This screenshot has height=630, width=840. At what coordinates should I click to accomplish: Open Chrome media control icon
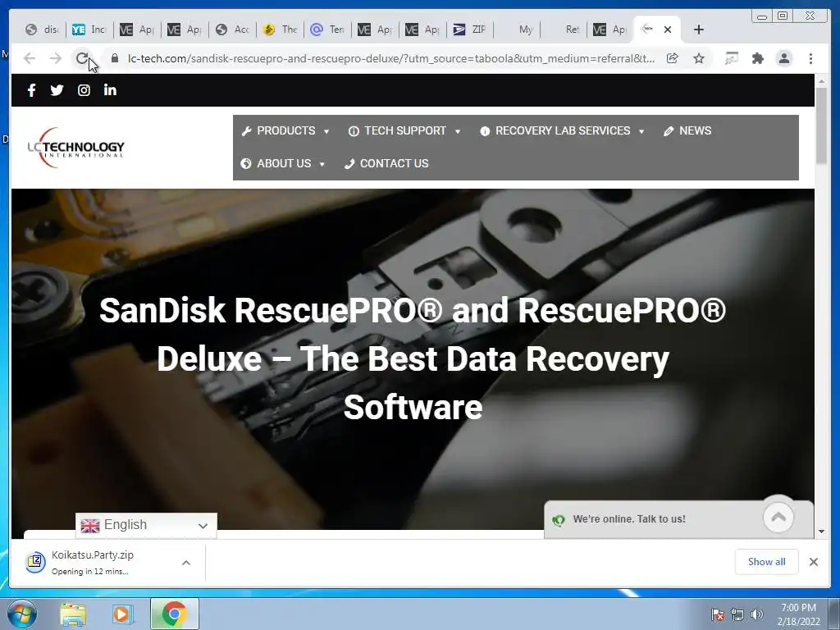point(731,58)
